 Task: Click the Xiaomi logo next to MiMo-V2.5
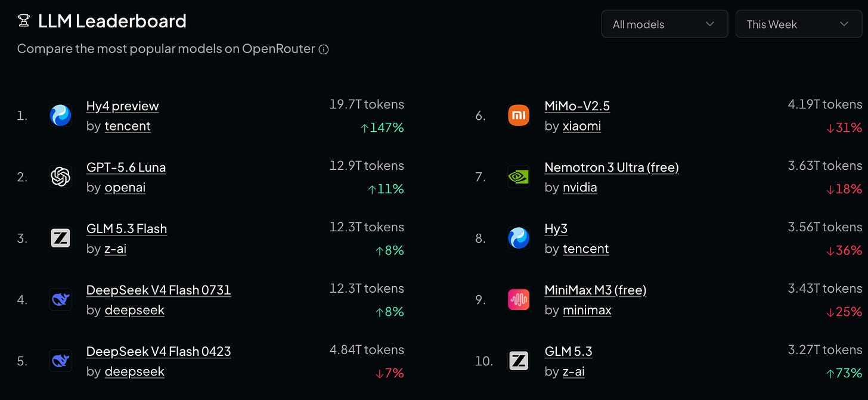tap(519, 115)
